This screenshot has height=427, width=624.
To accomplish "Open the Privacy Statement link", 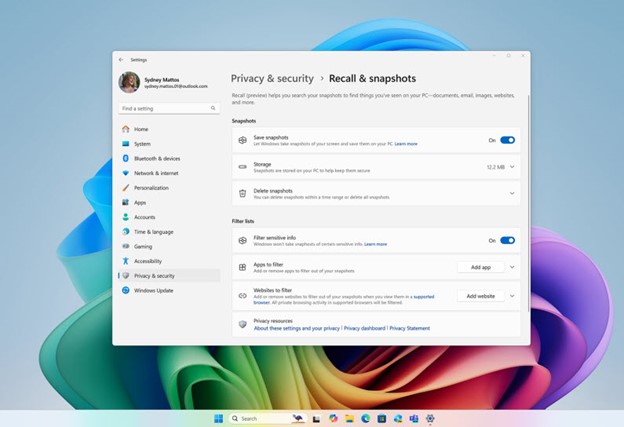I will 410,328.
